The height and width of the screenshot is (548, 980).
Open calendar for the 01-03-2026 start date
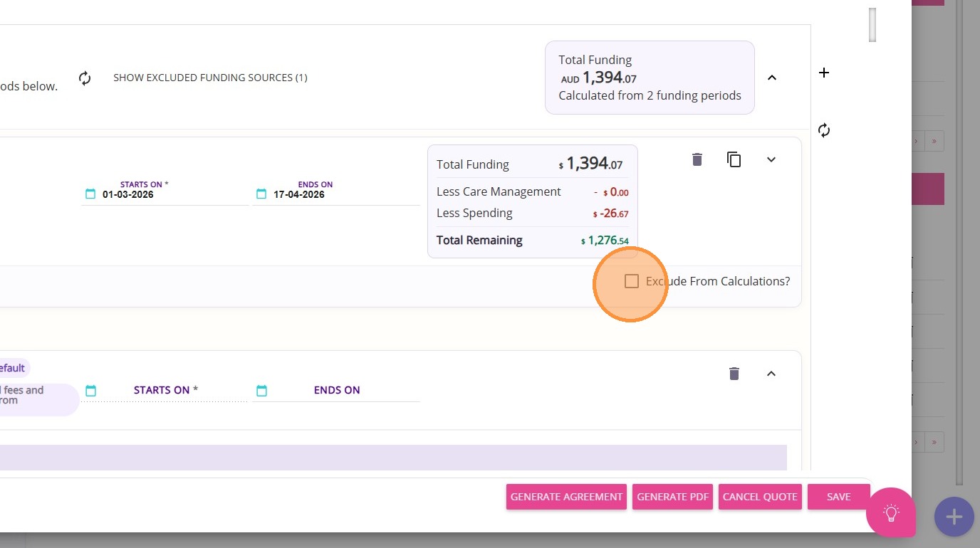(x=90, y=194)
